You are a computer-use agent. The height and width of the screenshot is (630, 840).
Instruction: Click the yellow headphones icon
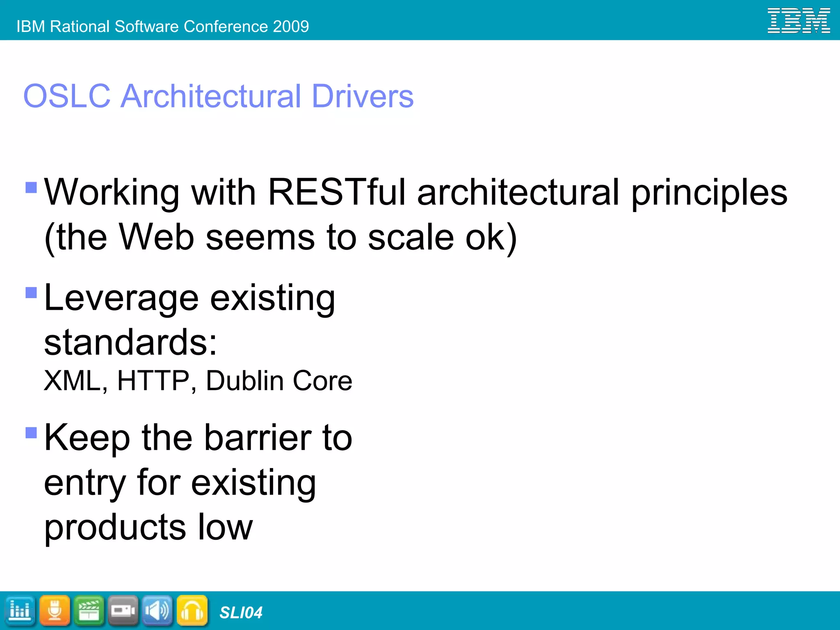tap(192, 611)
